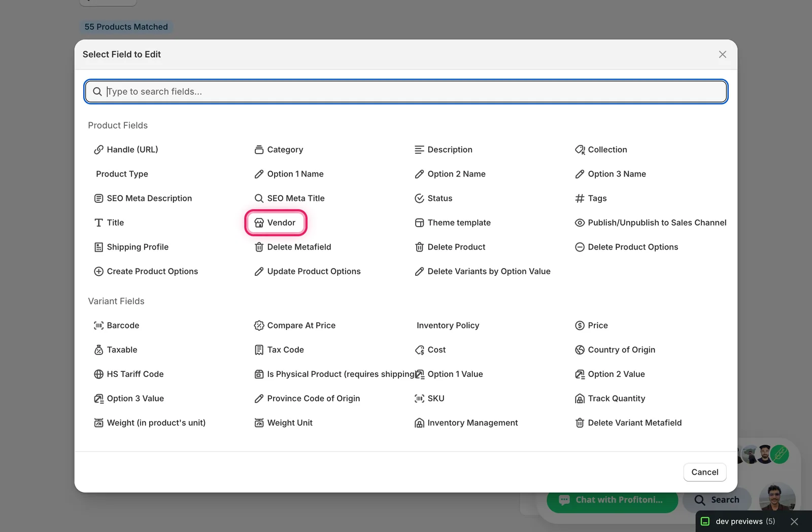
Task: Choose the Inventory Policy field
Action: tap(448, 326)
